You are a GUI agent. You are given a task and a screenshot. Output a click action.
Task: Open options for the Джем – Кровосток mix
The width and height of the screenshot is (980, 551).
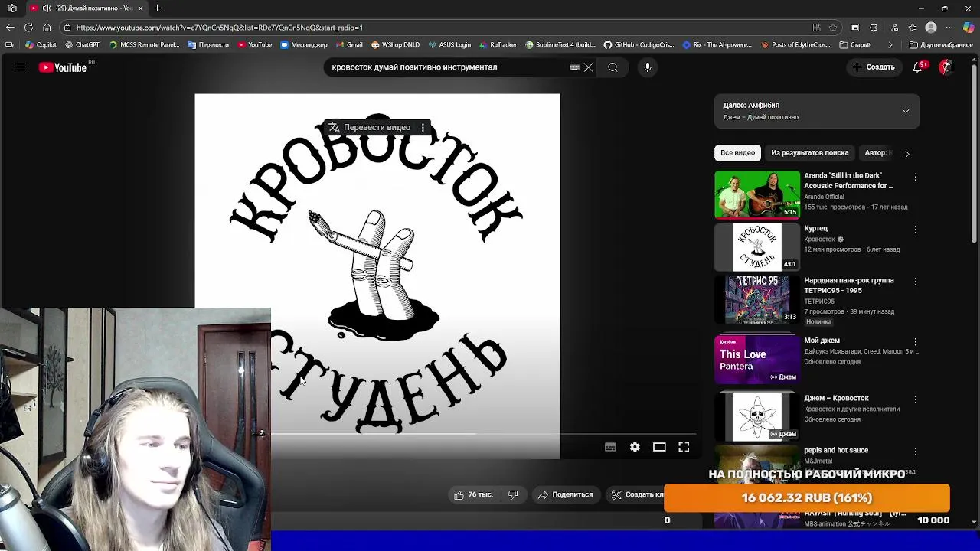coord(916,399)
